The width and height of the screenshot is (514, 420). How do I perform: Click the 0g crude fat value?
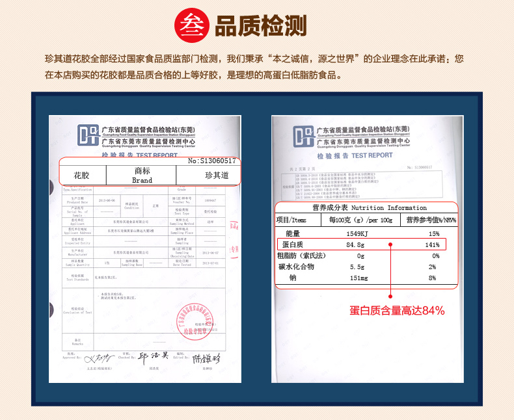click(x=360, y=256)
